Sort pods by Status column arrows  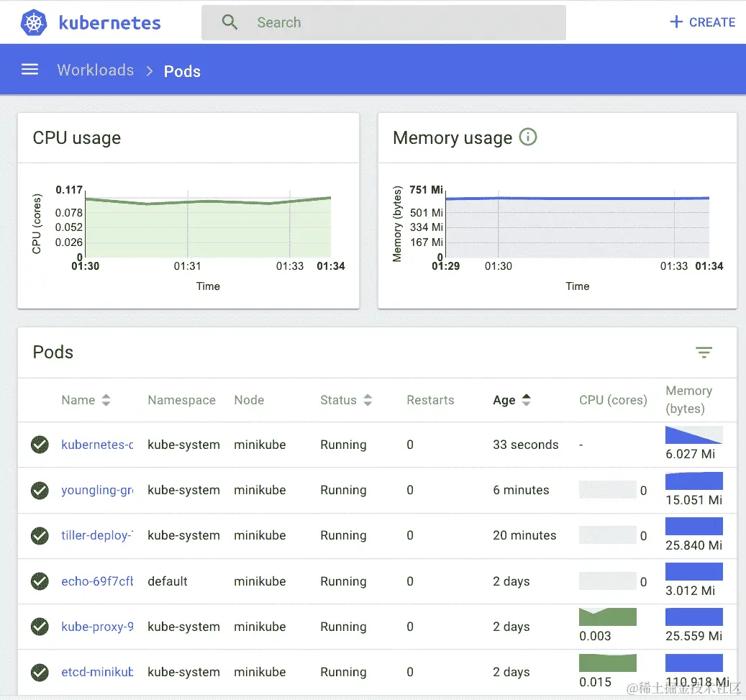(368, 400)
